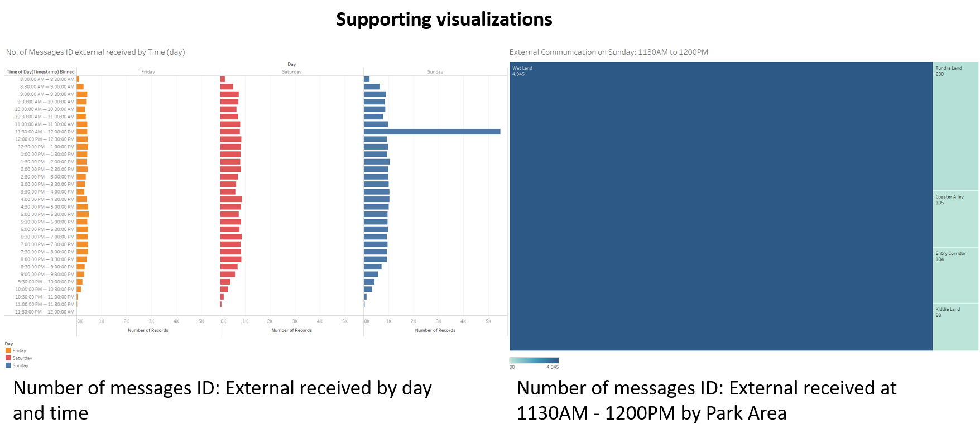The width and height of the screenshot is (980, 438).
Task: Click the Friday bar for 5:00 PM–5:30 PM
Action: [83, 214]
